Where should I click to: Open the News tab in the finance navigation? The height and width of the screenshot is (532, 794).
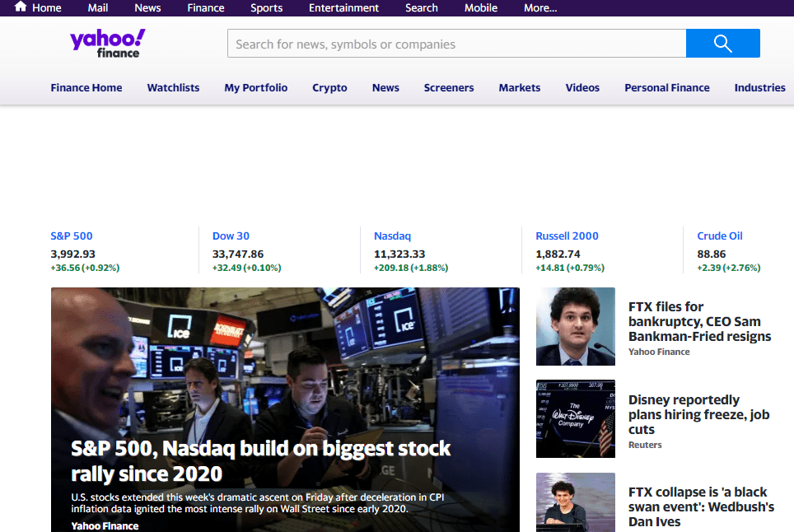coord(385,87)
